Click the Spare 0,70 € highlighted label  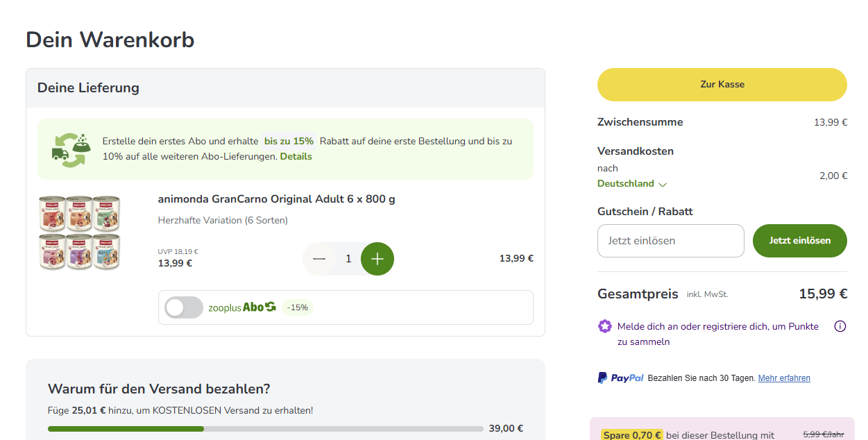pos(632,435)
